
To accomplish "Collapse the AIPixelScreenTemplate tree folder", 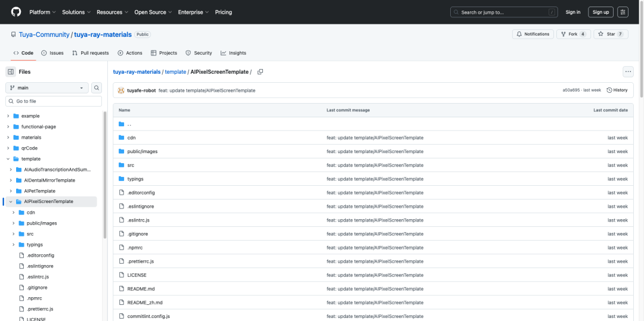I will pos(11,202).
